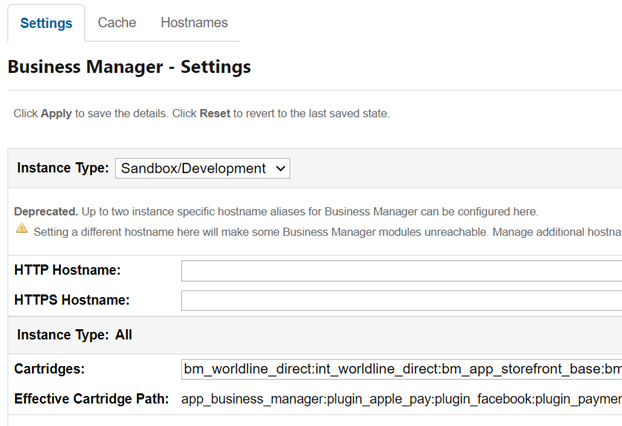Viewport: 622px width, 426px height.
Task: Focus the HTTP Hostname input field
Action: (400, 270)
